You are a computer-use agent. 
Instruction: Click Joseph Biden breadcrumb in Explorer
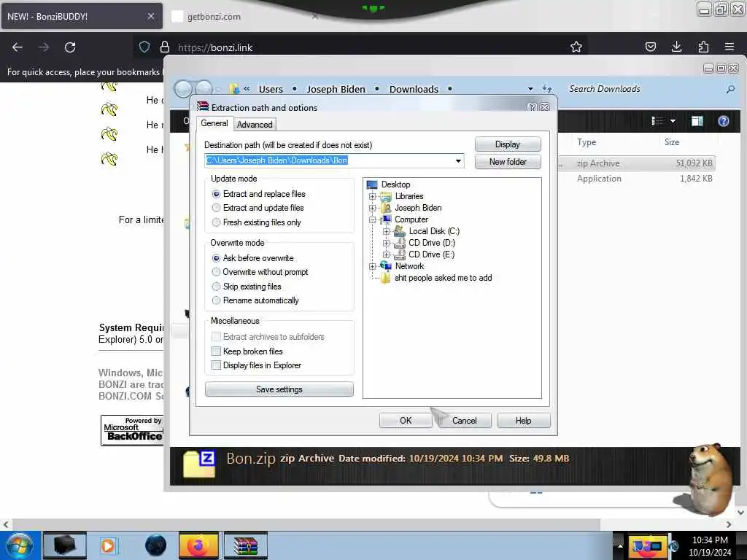pyautogui.click(x=336, y=89)
